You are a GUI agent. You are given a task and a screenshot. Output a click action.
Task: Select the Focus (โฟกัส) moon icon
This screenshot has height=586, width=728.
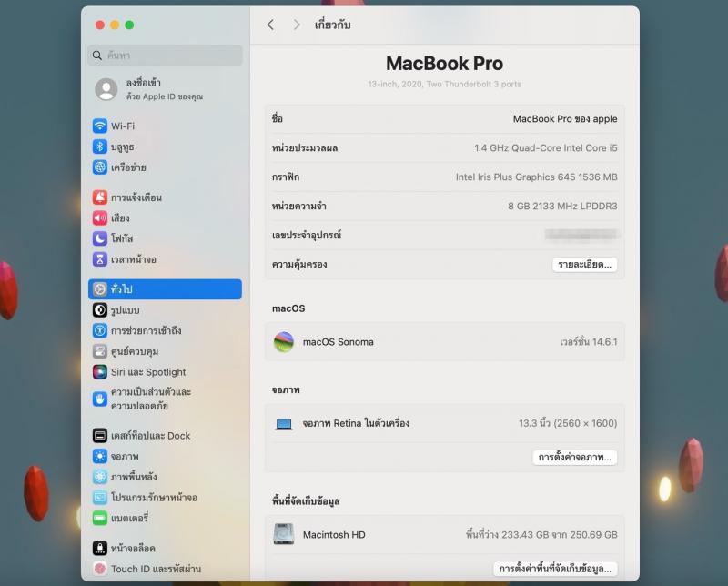(100, 238)
